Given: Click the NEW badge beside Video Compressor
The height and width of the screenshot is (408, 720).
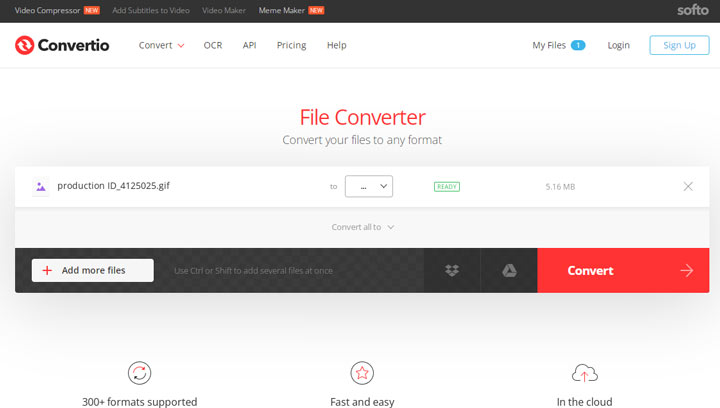Looking at the screenshot, I should [92, 10].
